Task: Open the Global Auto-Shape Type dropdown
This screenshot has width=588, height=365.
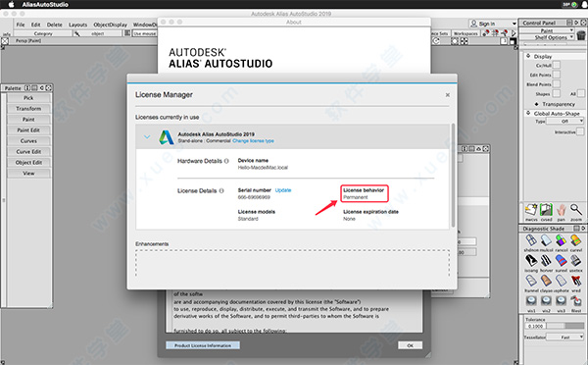Action: pyautogui.click(x=564, y=122)
